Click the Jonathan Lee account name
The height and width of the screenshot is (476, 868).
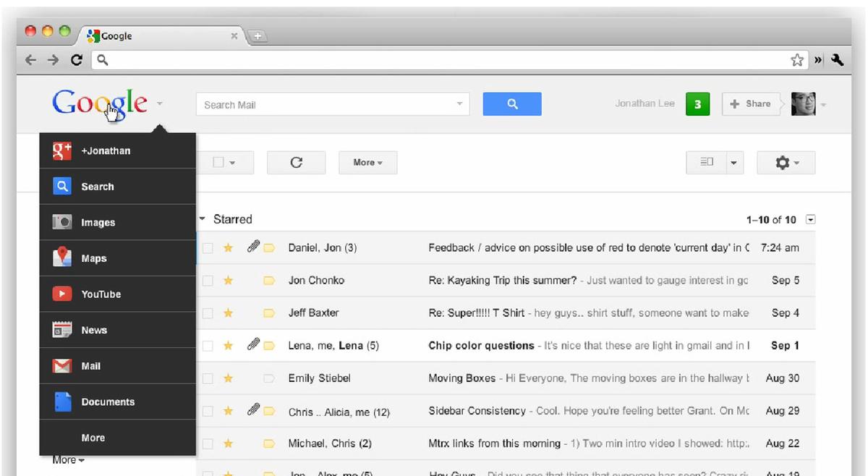pos(644,103)
